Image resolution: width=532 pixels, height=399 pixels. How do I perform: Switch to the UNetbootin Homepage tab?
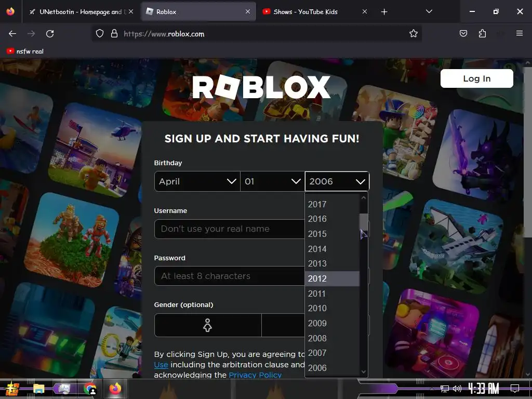tap(81, 11)
